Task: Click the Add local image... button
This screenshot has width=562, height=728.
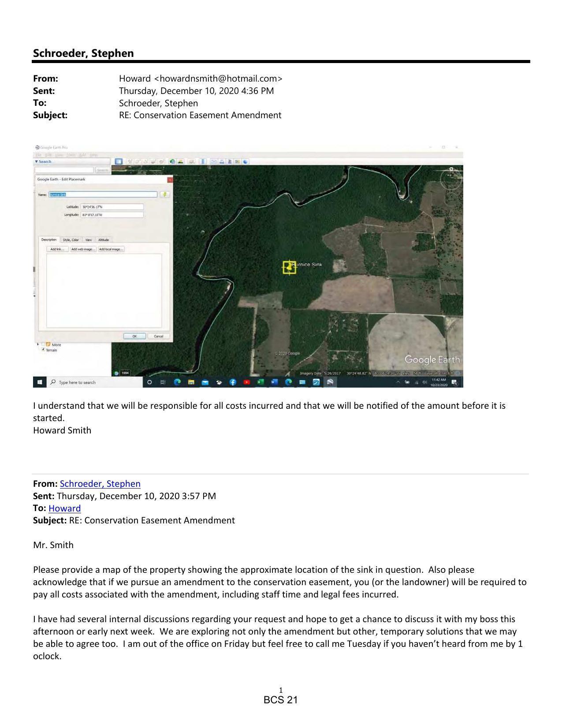Action: pyautogui.click(x=111, y=249)
